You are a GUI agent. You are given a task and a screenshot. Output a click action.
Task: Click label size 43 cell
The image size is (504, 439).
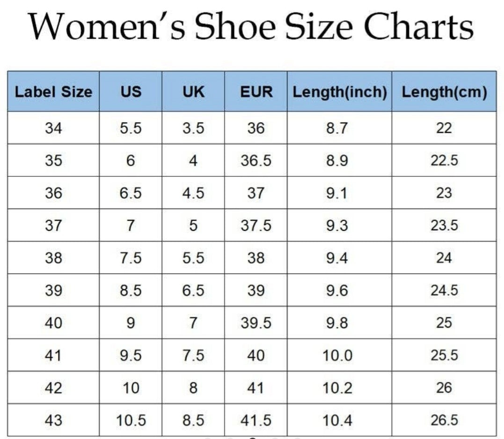(53, 420)
